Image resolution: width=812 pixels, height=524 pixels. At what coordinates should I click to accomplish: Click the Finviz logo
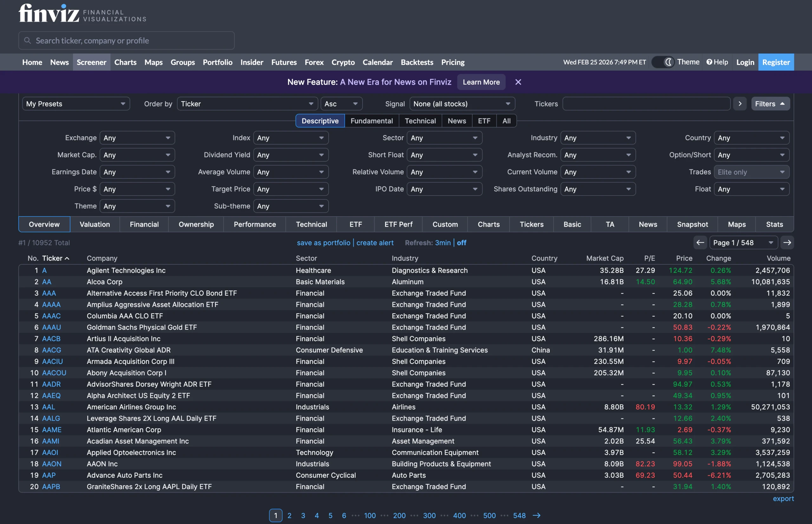pyautogui.click(x=49, y=14)
